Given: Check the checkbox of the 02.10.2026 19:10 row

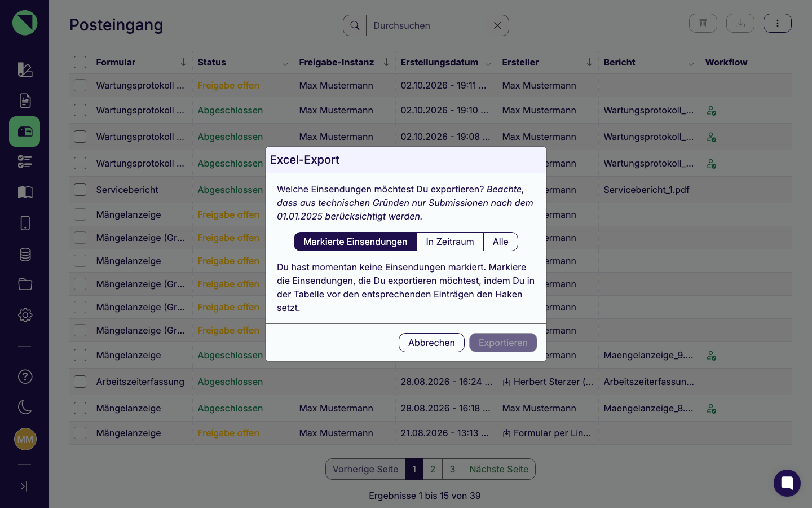Looking at the screenshot, I should [80, 110].
